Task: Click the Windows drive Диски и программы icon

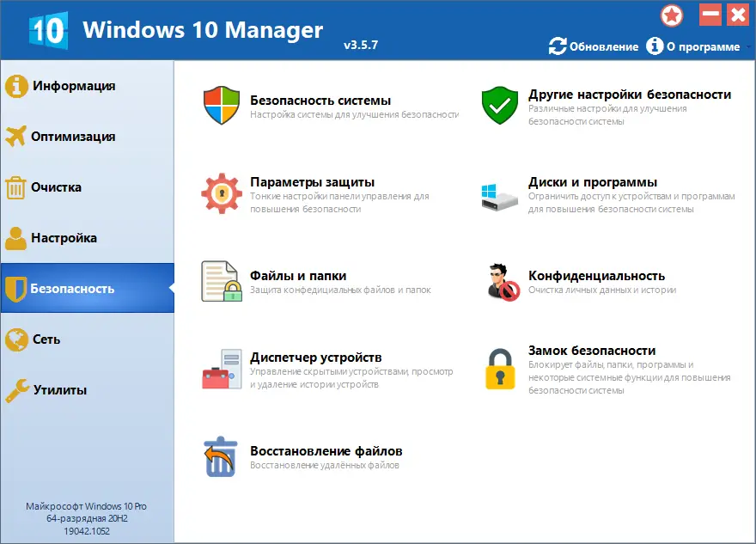Action: [x=499, y=197]
